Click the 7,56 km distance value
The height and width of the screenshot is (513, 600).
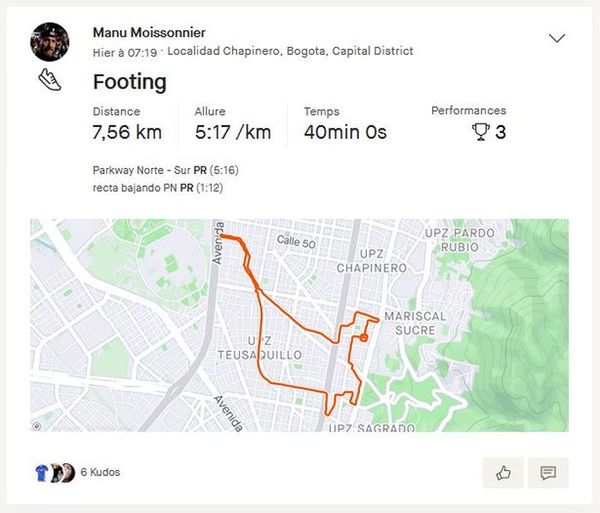point(127,132)
